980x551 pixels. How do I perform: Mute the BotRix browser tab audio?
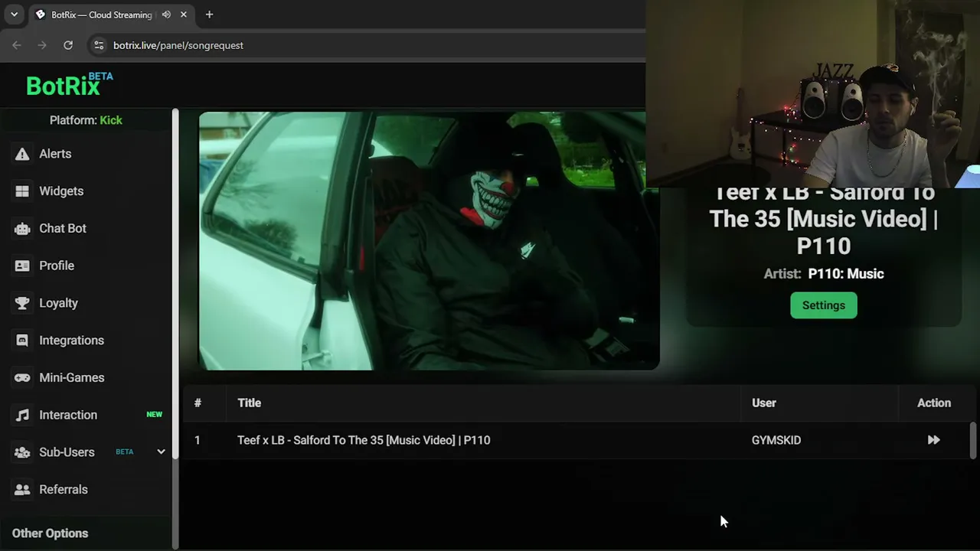pos(166,15)
